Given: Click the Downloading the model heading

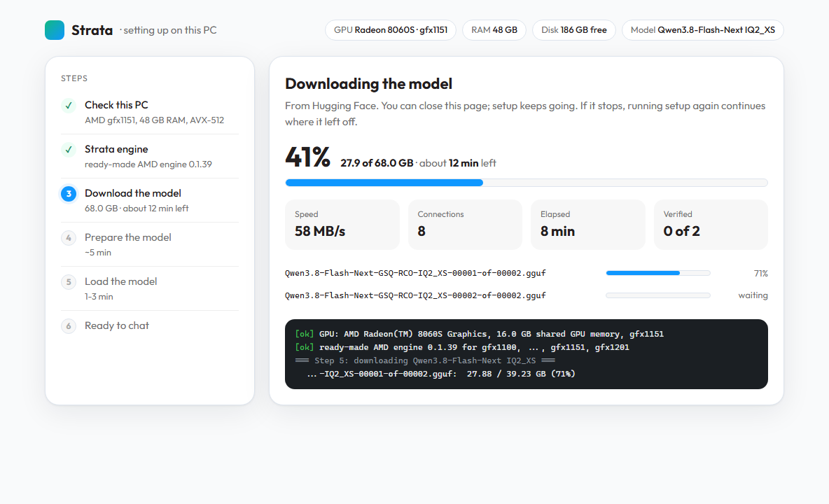Looking at the screenshot, I should (x=368, y=83).
